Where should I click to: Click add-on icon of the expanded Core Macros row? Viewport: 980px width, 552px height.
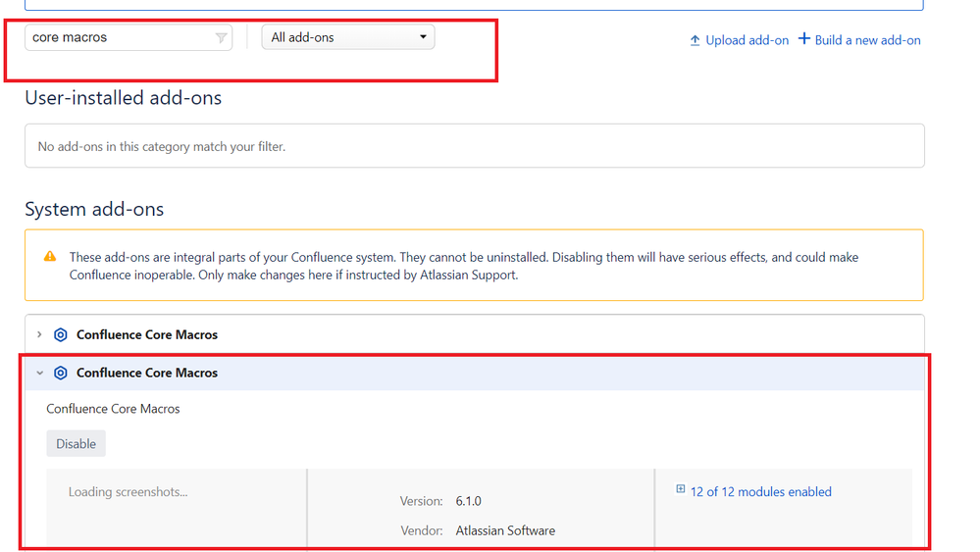tap(61, 373)
